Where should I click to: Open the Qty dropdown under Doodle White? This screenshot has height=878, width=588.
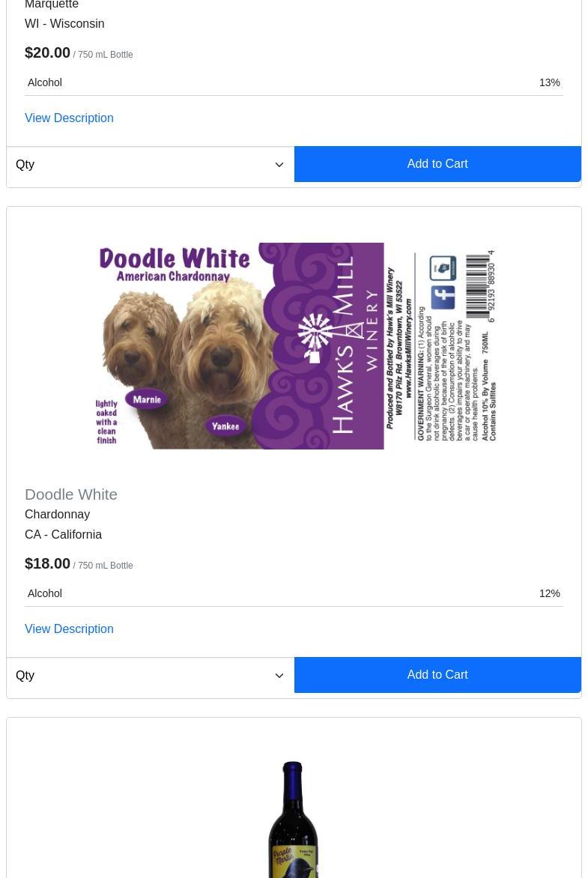click(x=150, y=675)
